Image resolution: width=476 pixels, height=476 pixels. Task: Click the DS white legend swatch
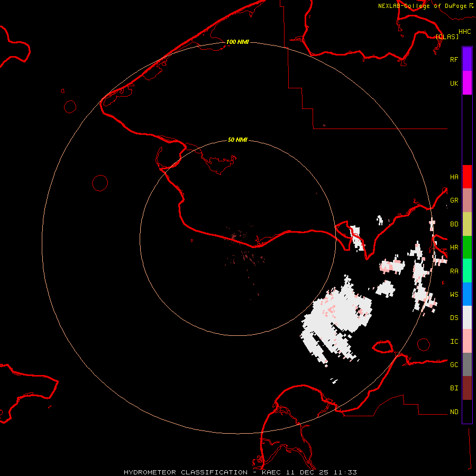[467, 317]
